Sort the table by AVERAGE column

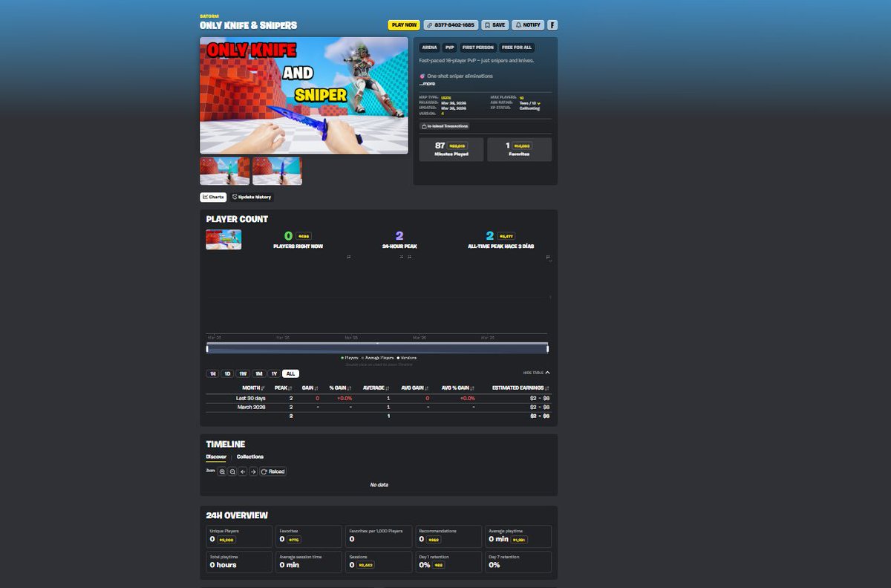coord(376,388)
